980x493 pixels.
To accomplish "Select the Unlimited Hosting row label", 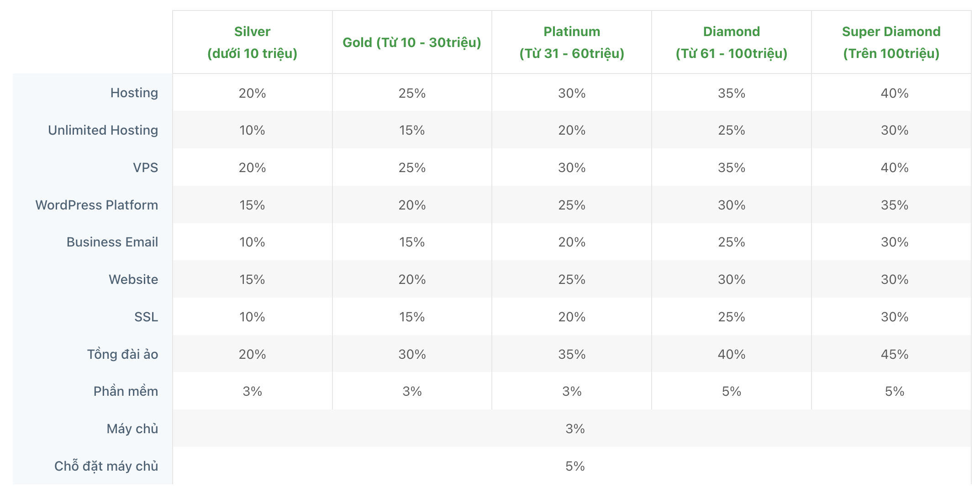I will point(103,130).
